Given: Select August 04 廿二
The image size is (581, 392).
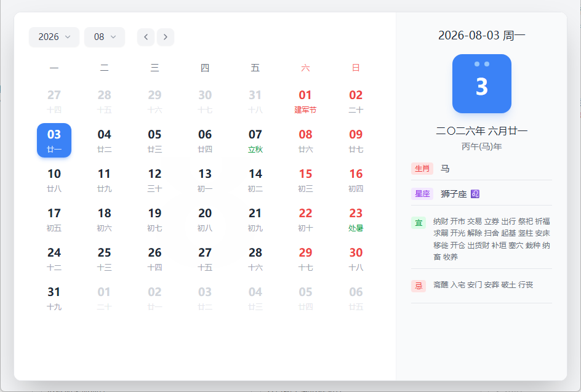Looking at the screenshot, I should click(105, 140).
